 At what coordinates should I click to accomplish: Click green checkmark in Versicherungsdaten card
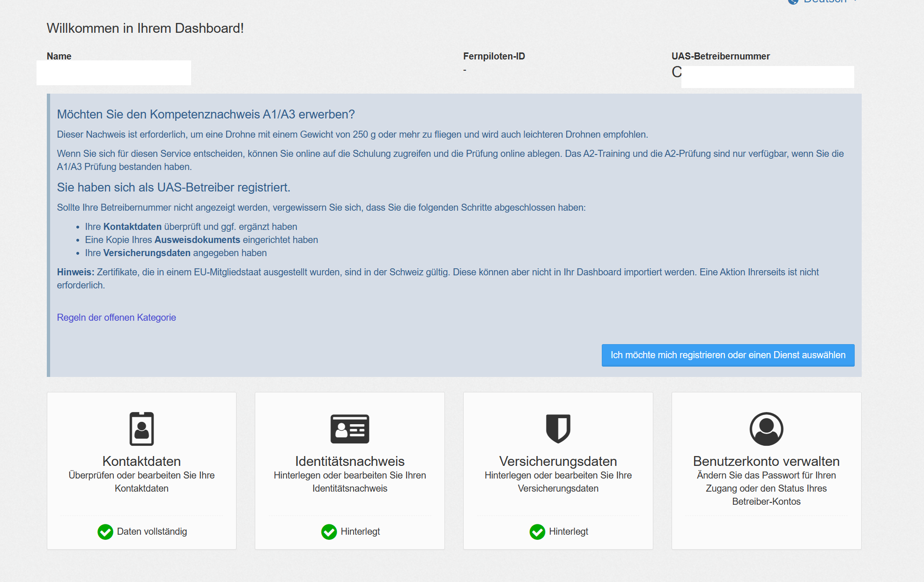[x=537, y=531]
